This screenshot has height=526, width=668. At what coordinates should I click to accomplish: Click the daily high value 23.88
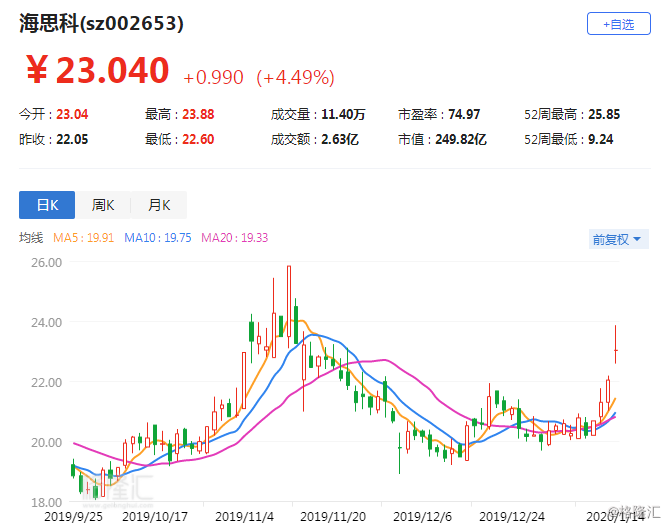pos(198,114)
